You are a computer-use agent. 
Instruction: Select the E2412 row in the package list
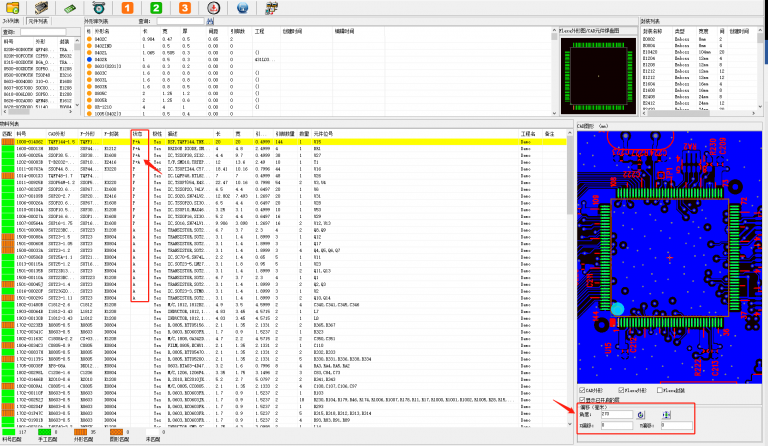click(x=699, y=103)
